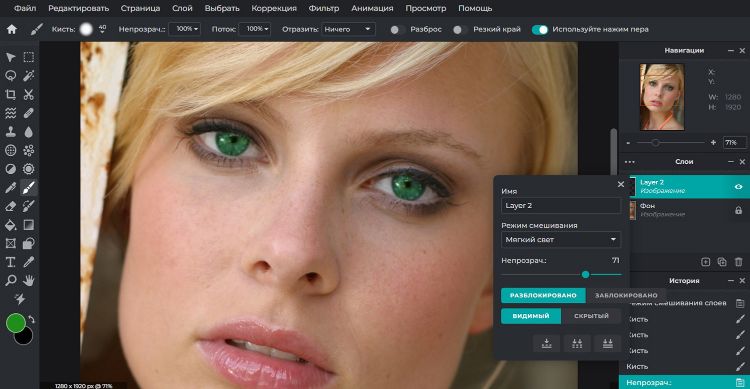Click the zoom-out minus in Навигации
The image size is (750, 389).
tap(628, 143)
